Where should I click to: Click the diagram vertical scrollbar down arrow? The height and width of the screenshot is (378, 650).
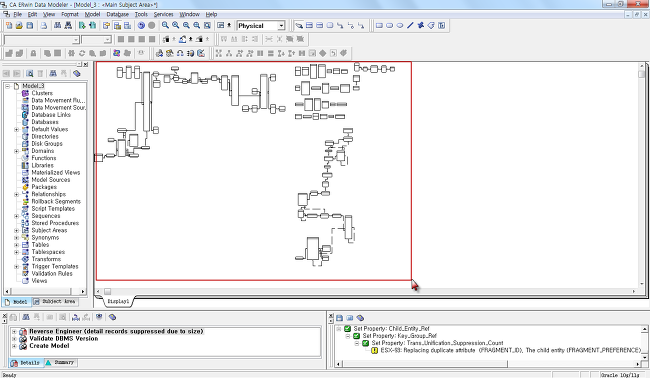(642, 284)
